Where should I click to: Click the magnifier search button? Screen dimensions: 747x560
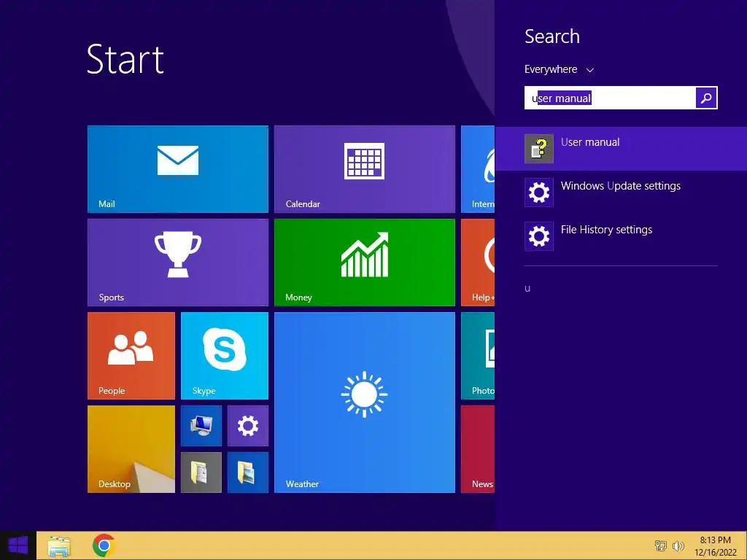pos(706,98)
